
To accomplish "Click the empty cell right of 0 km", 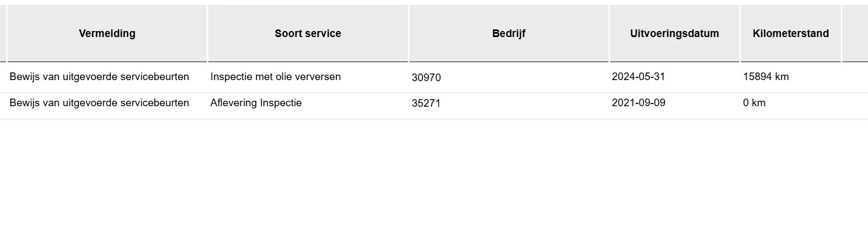I will pyautogui.click(x=855, y=103).
